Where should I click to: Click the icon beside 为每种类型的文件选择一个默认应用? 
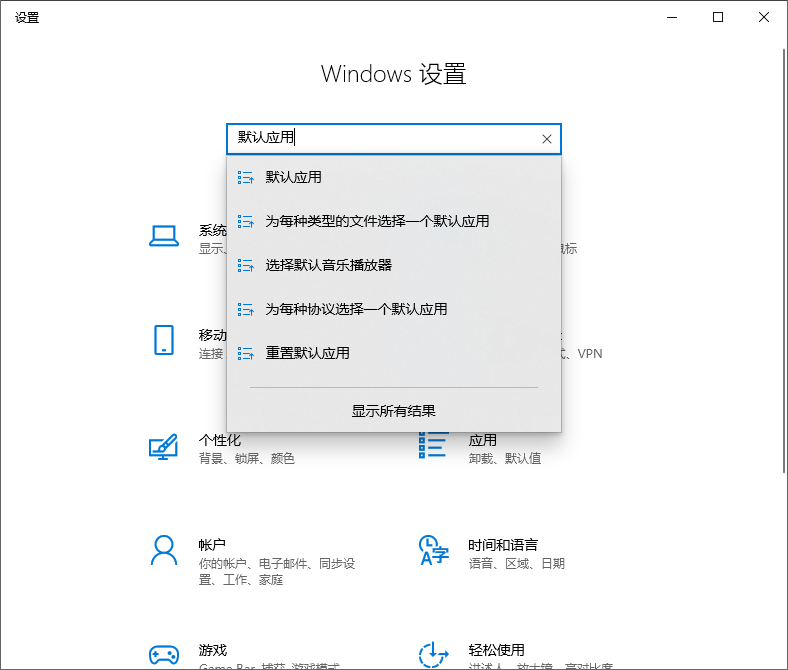[246, 221]
